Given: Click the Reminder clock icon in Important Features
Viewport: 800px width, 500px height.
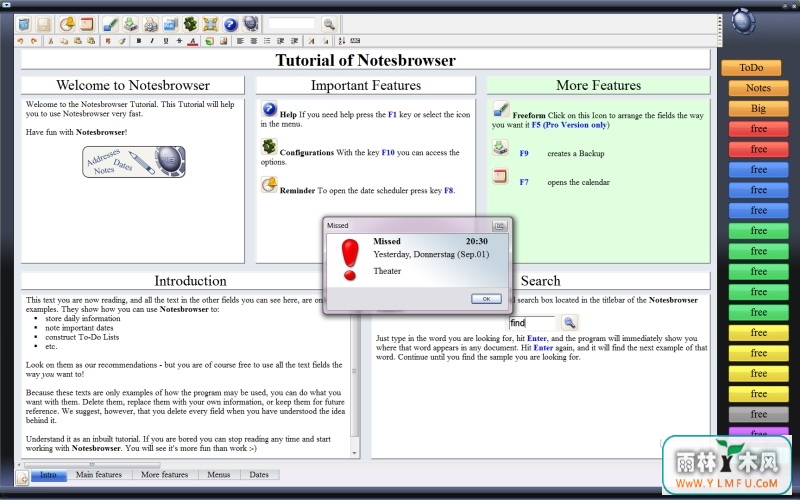Looking at the screenshot, I should coord(269,184).
